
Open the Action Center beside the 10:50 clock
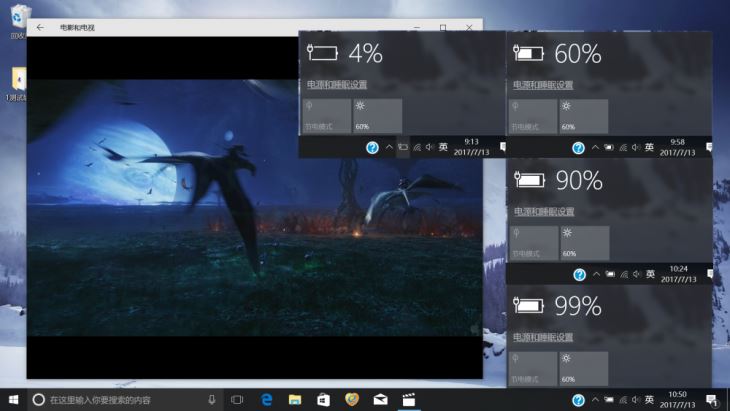tap(711, 399)
